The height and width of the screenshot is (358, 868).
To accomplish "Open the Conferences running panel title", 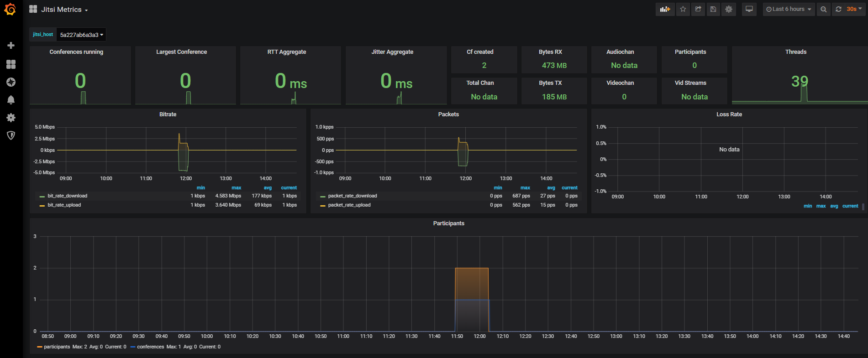I will (x=76, y=52).
